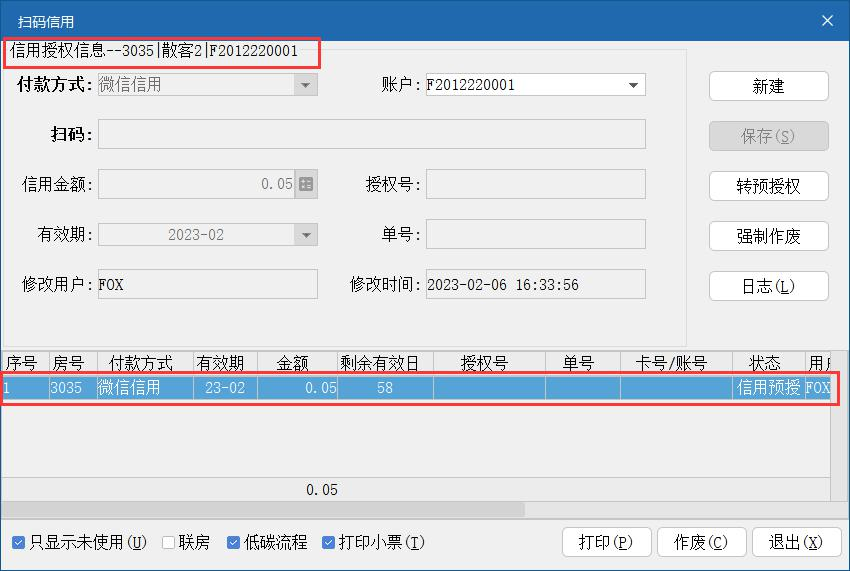Click the 转预授权 button

coord(769,186)
